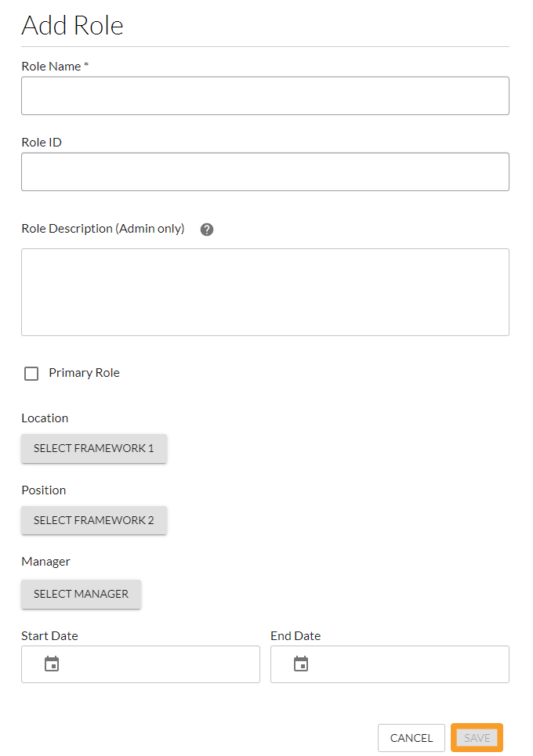Click inside the Role ID field
Image resolution: width=533 pixels, height=756 pixels.
pos(265,171)
